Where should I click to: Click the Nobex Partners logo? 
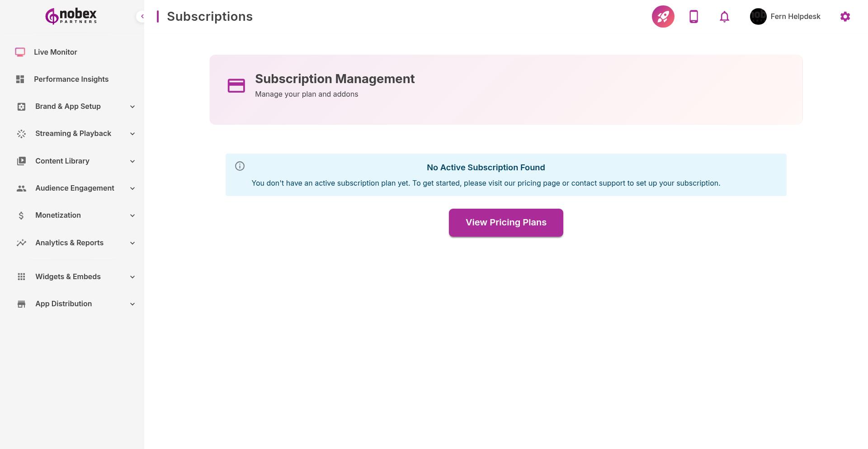pyautogui.click(x=71, y=16)
